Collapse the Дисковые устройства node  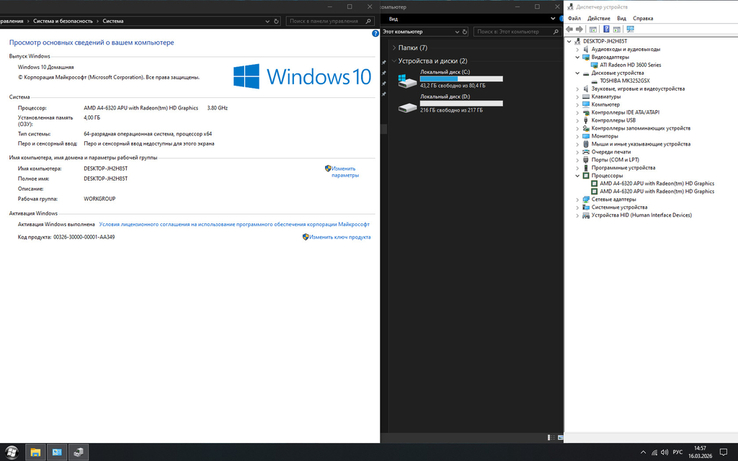[578, 73]
